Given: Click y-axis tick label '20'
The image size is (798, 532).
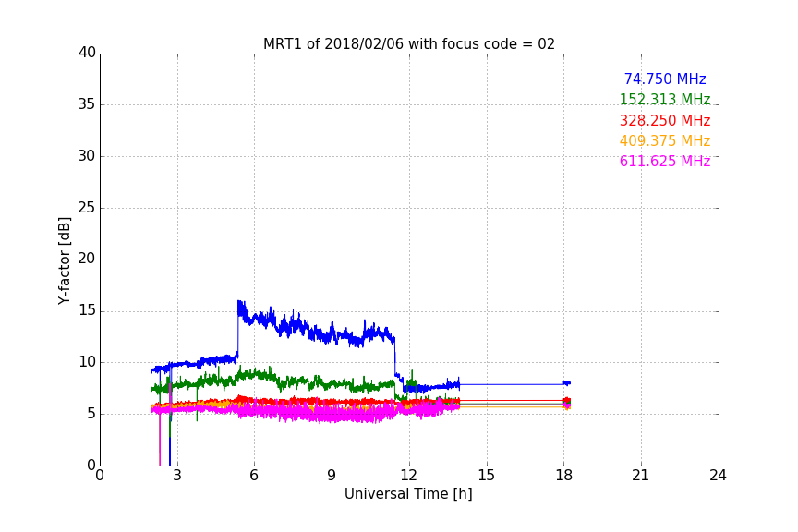Looking at the screenshot, I should pyautogui.click(x=87, y=259).
